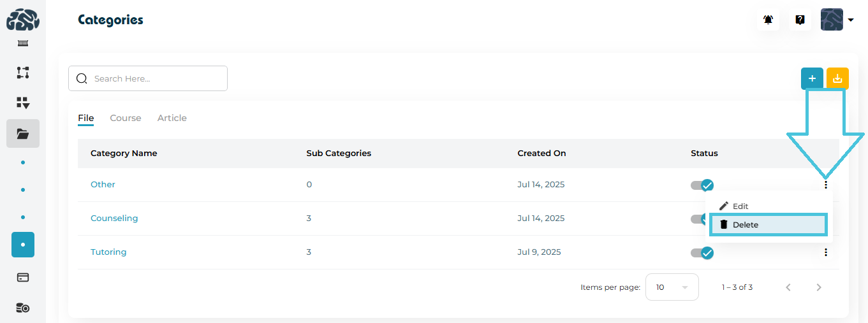Open the items per page dropdown
Viewport: 868px width, 323px height.
pos(672,287)
